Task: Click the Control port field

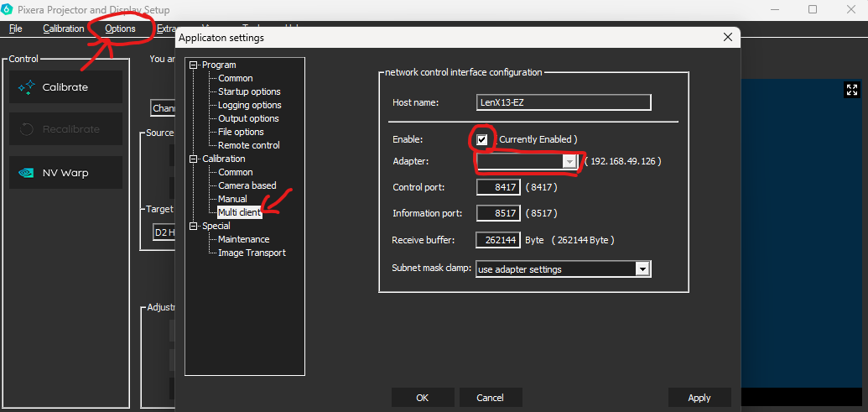Action: point(498,188)
